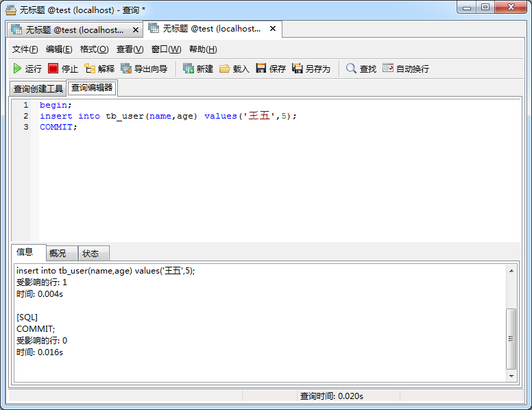Open the Export Wizard (导出向导) icon

click(x=126, y=69)
